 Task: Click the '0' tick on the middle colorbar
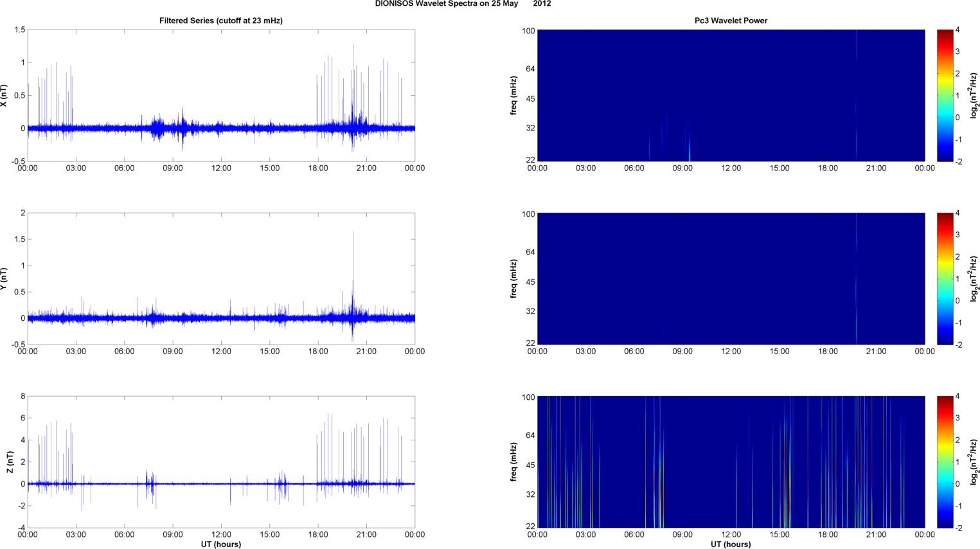coord(958,301)
